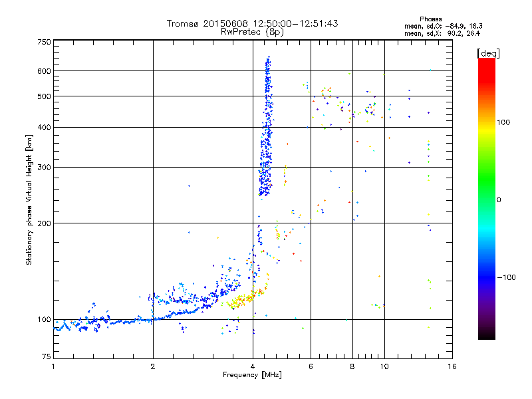532x399 pixels.
Task: Click the plot title 'Tromsø 20150608 12:50:00-12:51:43'
Action: click(252, 23)
